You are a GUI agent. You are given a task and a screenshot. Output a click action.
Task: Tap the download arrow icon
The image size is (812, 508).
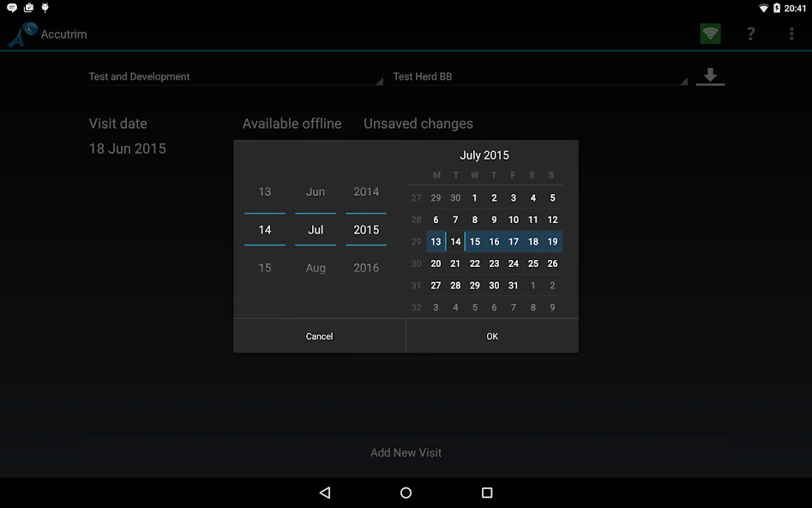[710, 76]
